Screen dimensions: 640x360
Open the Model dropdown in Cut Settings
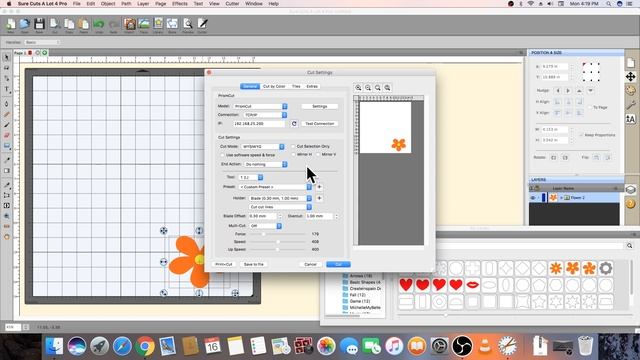point(260,106)
